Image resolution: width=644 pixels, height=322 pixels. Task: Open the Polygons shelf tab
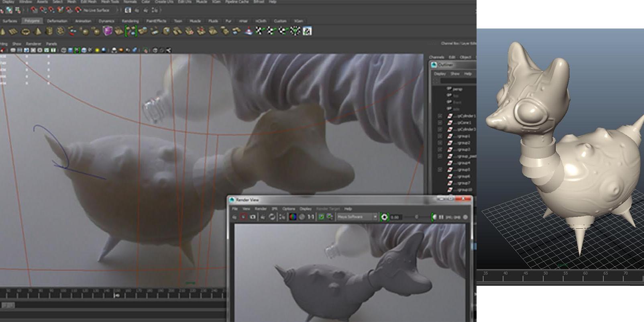(32, 21)
